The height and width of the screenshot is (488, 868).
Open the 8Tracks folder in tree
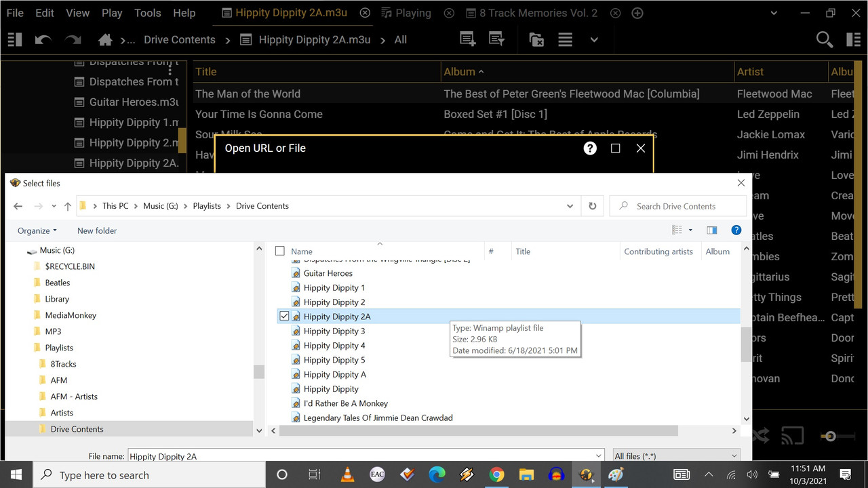[x=63, y=364]
